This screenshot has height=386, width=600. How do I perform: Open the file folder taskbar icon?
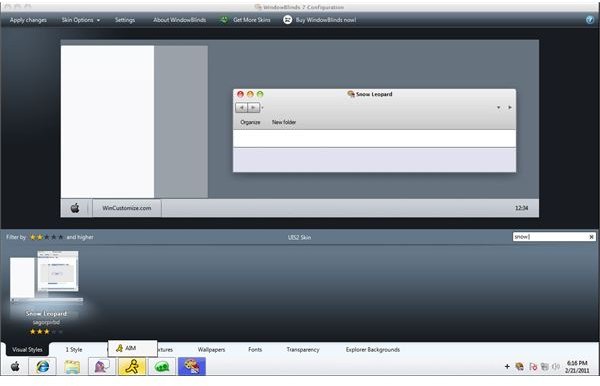point(72,366)
